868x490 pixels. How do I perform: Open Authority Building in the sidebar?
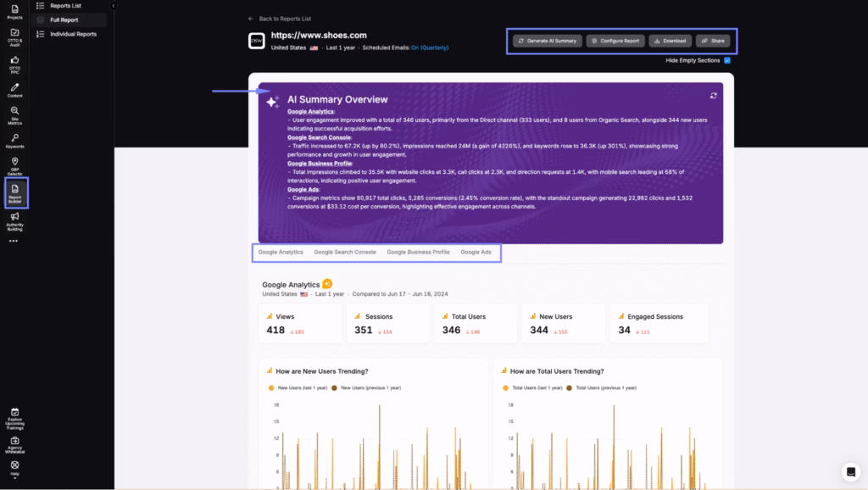pyautogui.click(x=14, y=222)
